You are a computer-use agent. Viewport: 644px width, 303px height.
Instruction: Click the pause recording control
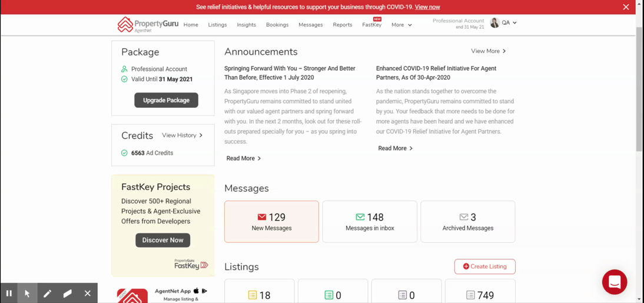pyautogui.click(x=9, y=293)
